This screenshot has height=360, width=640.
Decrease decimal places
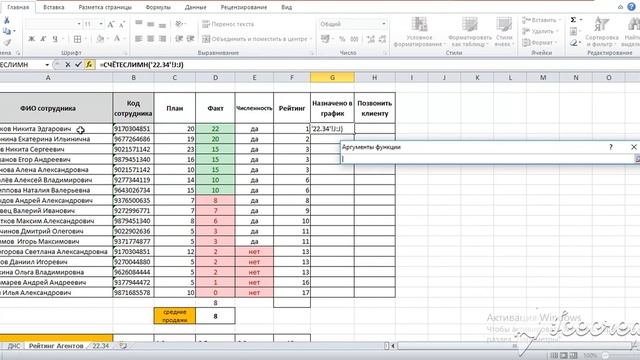(382, 39)
